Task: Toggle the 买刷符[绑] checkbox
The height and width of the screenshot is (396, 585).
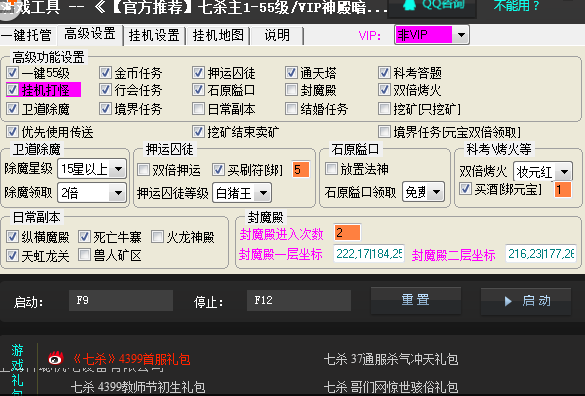Action: tap(218, 169)
